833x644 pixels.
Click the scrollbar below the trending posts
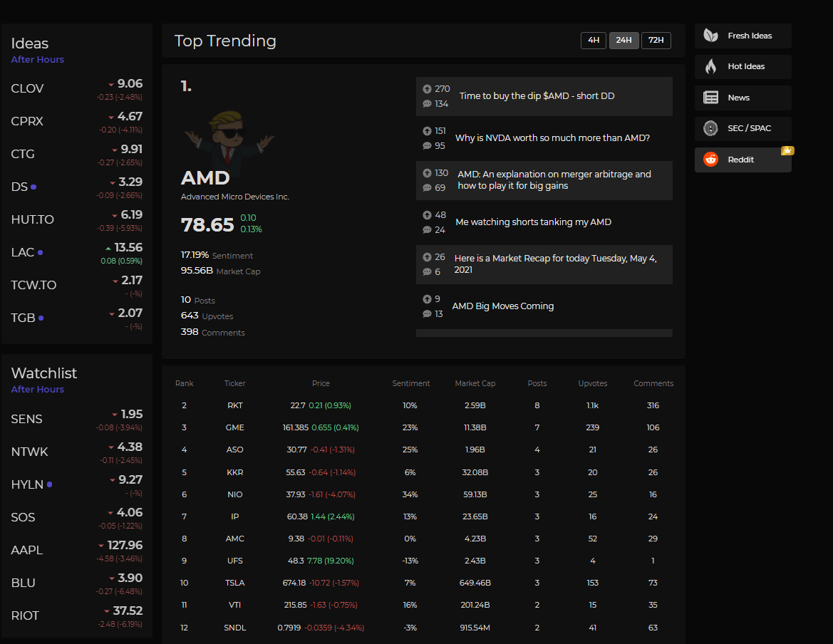544,333
